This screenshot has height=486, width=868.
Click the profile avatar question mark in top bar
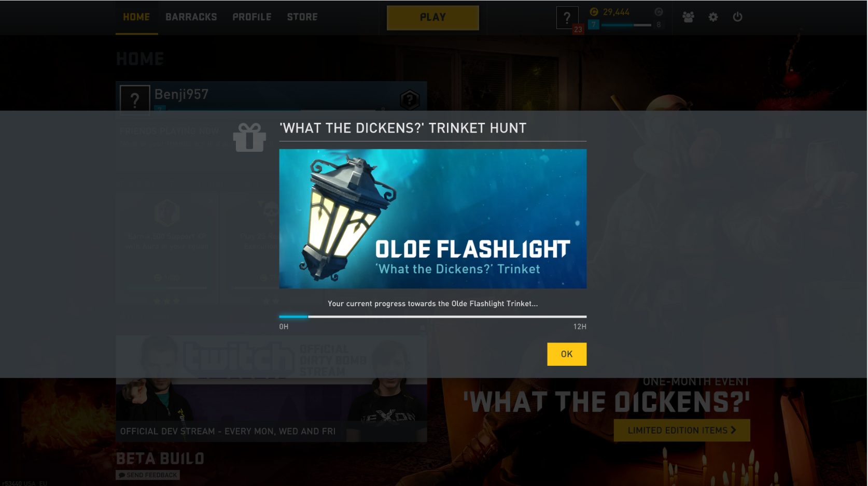(567, 18)
